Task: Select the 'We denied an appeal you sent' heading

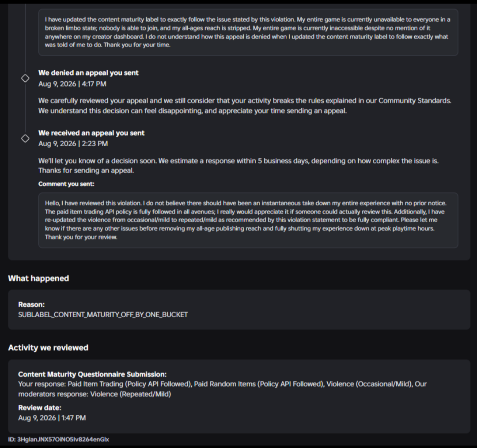Action: pos(88,73)
